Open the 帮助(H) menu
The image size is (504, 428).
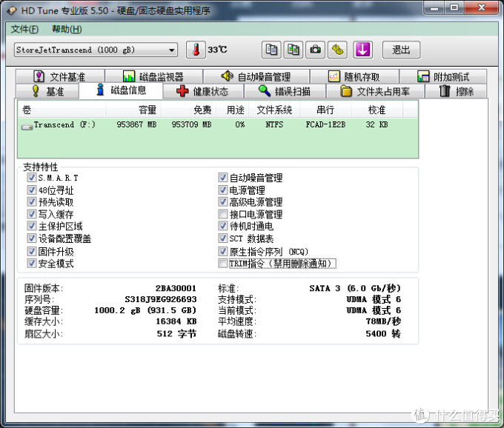pos(67,29)
